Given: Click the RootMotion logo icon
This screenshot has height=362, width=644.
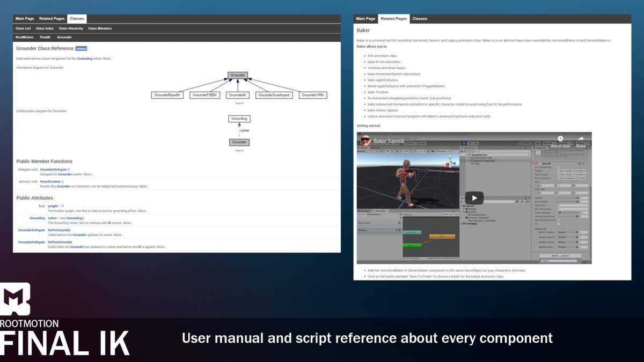Looking at the screenshot, I should tap(15, 300).
